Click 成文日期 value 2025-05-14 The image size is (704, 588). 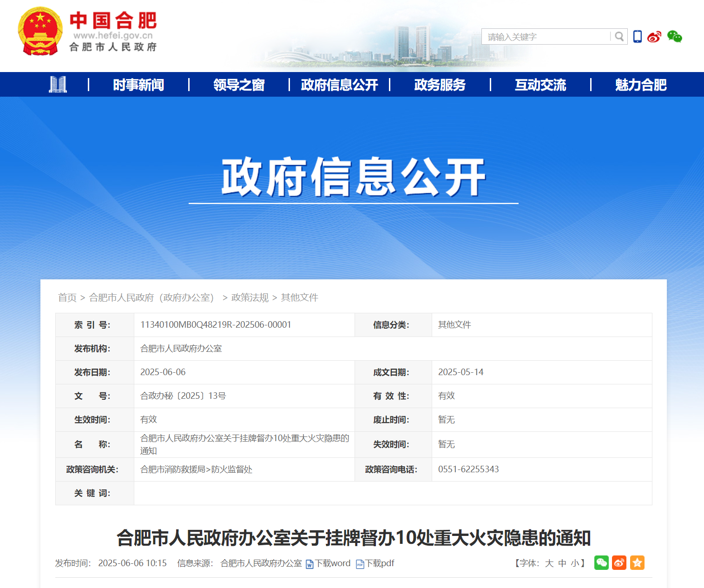tap(461, 372)
